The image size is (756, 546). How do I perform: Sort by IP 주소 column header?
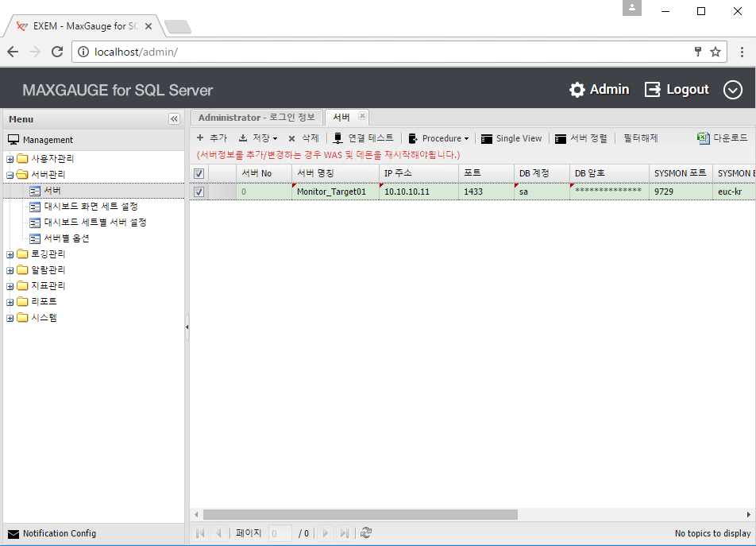coord(418,173)
